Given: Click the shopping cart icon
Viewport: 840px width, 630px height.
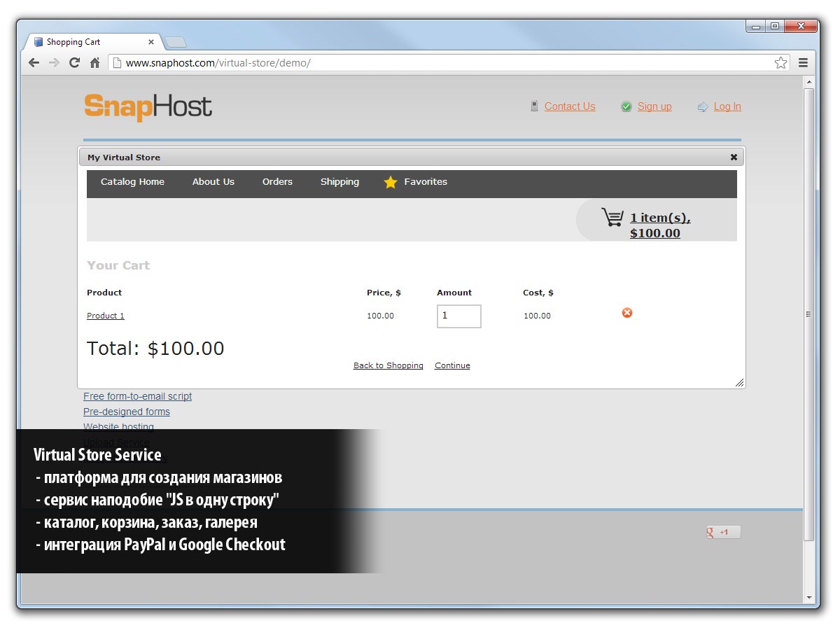Looking at the screenshot, I should tap(612, 218).
